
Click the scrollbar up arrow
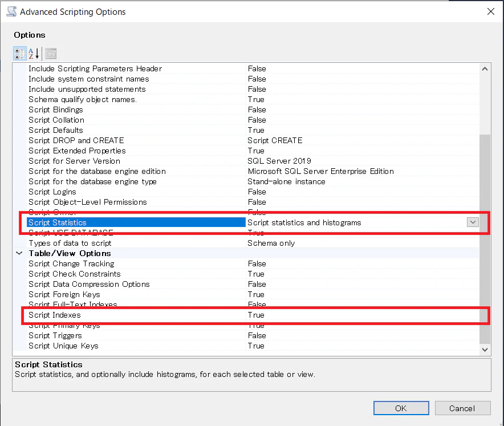[485, 69]
